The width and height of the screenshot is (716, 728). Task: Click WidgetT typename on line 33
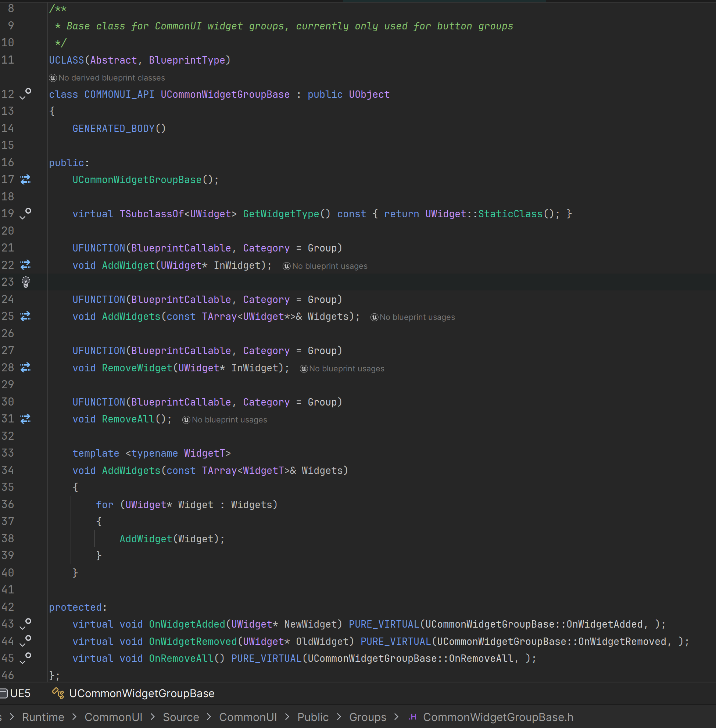tap(205, 453)
